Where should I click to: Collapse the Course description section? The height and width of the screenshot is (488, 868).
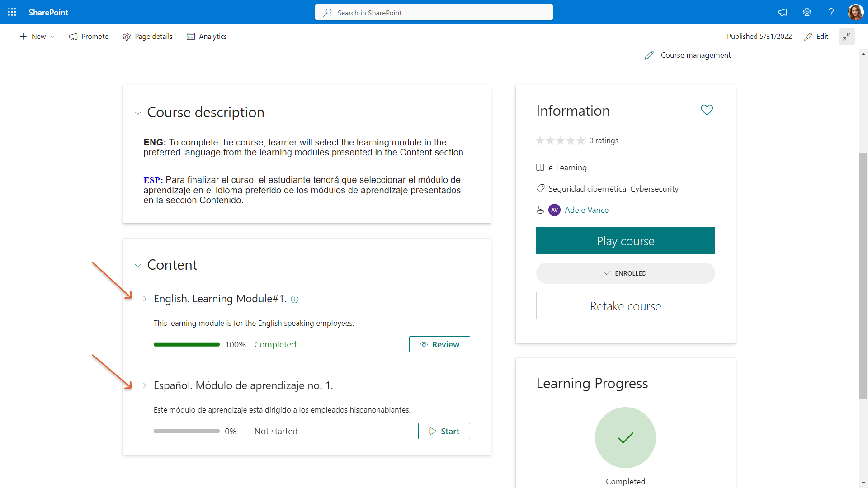138,113
